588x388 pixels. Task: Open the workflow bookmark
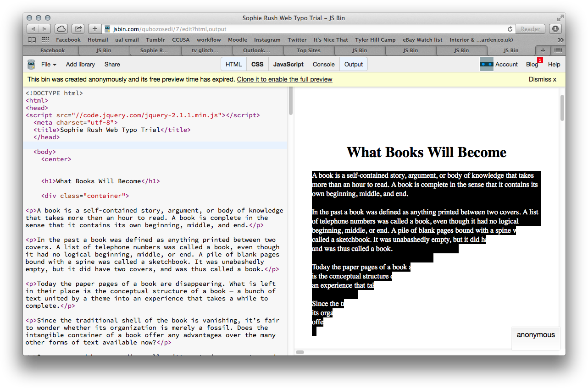pos(209,40)
